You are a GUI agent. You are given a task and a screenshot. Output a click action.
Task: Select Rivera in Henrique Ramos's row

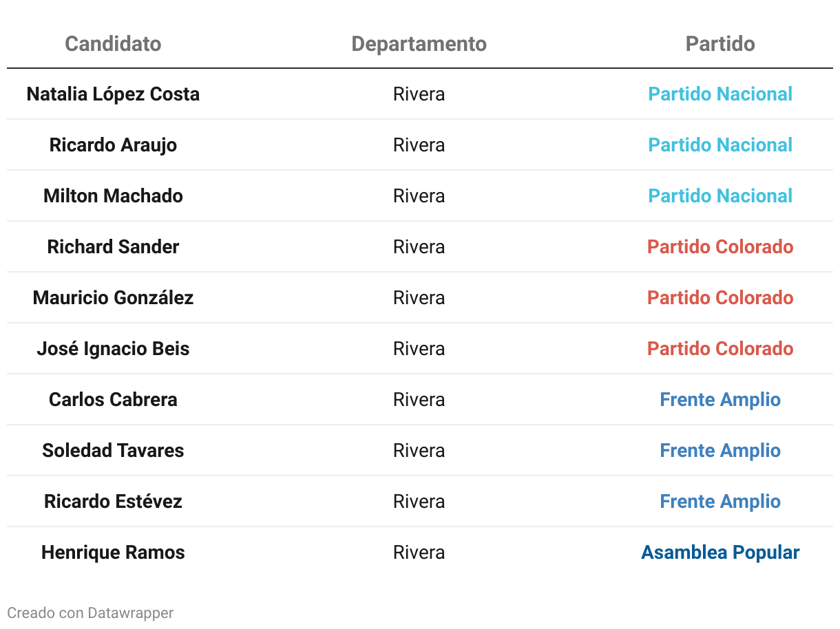click(419, 553)
